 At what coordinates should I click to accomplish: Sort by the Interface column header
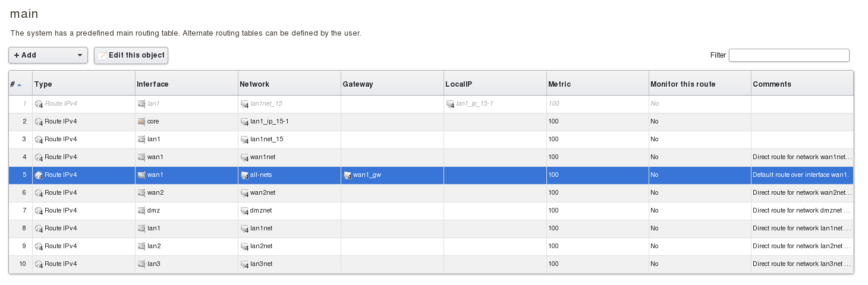153,84
